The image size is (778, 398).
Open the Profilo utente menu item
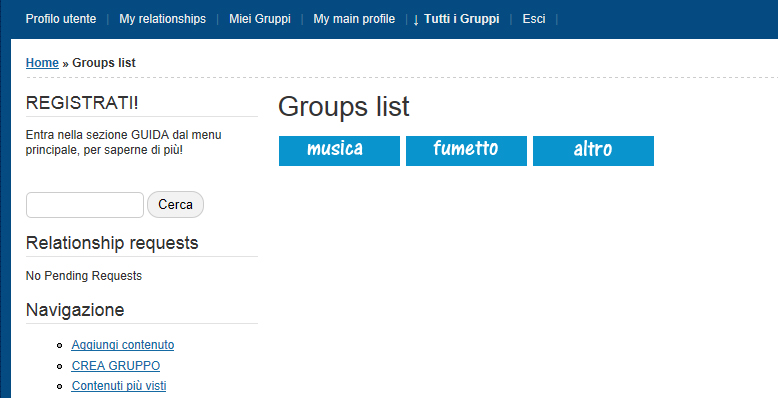(x=61, y=19)
